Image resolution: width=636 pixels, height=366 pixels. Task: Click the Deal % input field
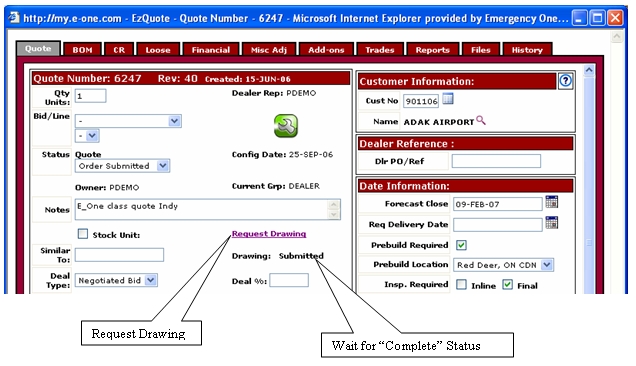point(289,280)
